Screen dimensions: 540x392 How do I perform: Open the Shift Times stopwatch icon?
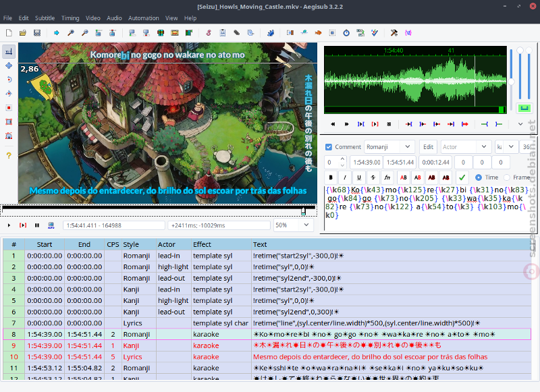point(346,33)
